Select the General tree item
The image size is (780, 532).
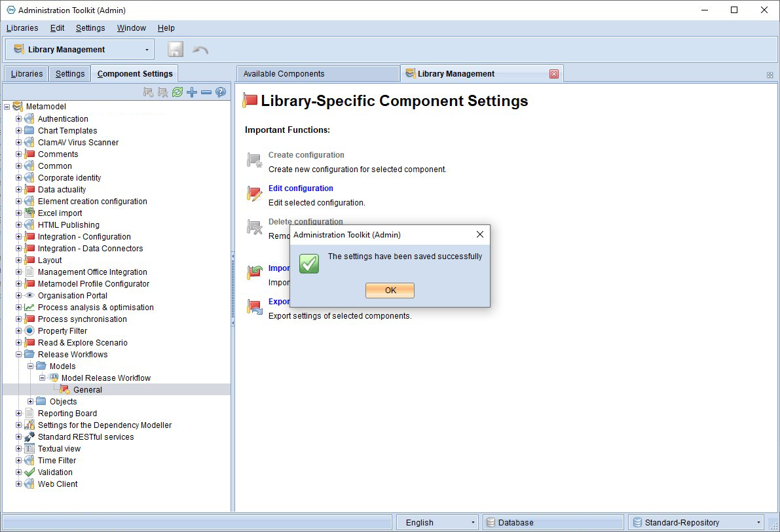tap(88, 390)
